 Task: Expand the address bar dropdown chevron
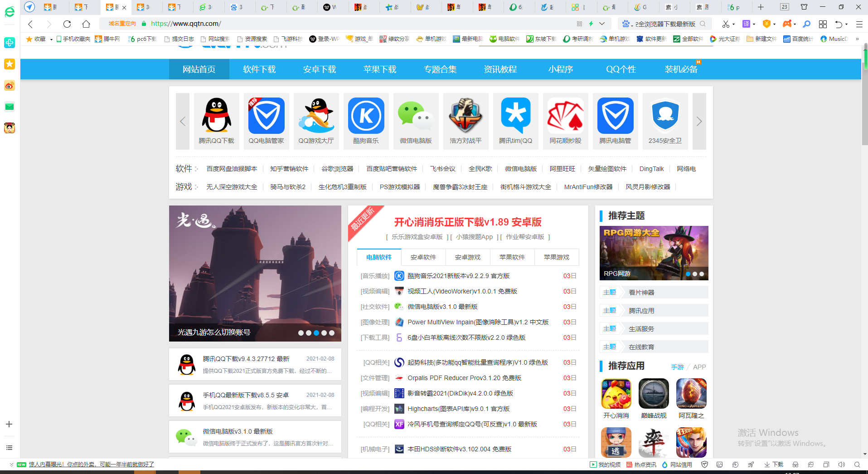[x=602, y=24]
